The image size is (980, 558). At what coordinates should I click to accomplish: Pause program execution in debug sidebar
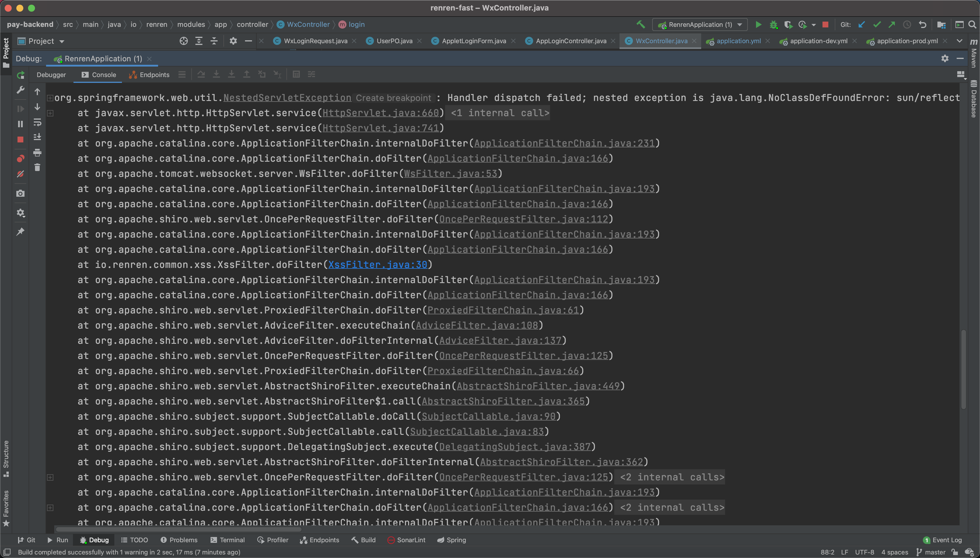21,124
